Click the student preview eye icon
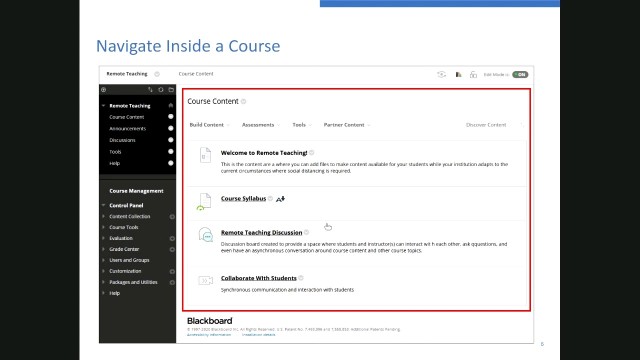Screen dimensions: 640x360 (441, 75)
